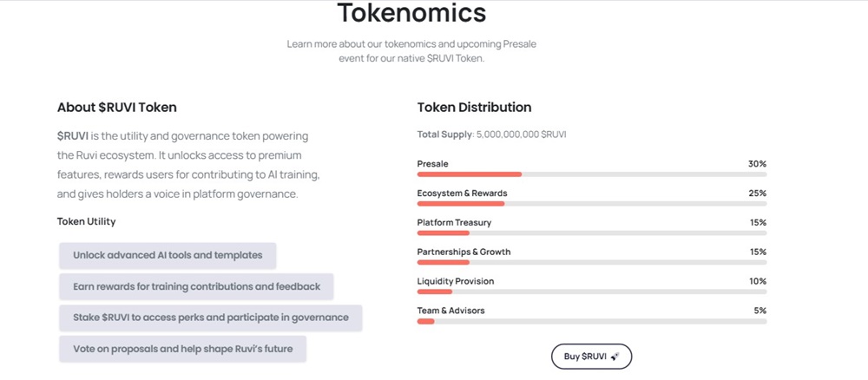Click the Presale 30% percentage label

point(757,164)
